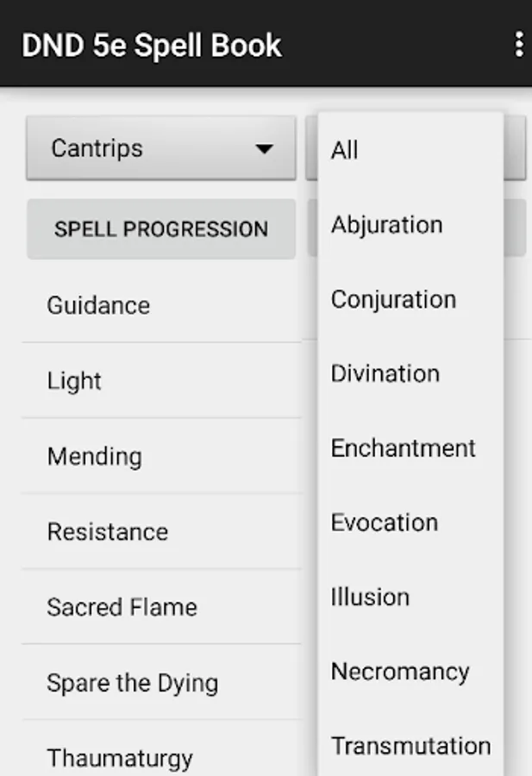Select the Illusion school option
This screenshot has height=776, width=532.
point(410,597)
